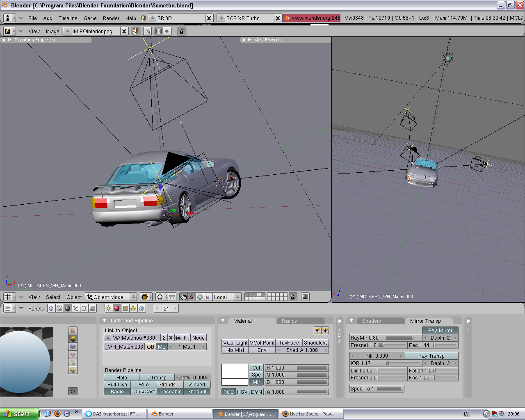Image resolution: width=525 pixels, height=420 pixels.
Task: Switch to the Shading context sphere icon
Action: click(67, 308)
